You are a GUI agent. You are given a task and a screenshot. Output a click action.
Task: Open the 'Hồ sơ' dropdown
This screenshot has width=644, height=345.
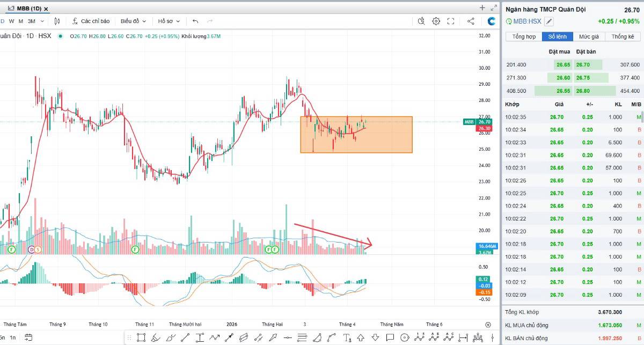pos(169,21)
